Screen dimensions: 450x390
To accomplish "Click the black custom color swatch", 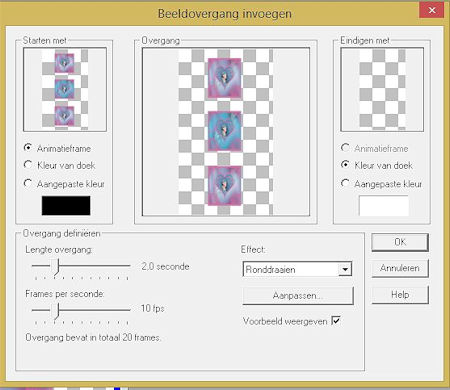I will (x=66, y=205).
